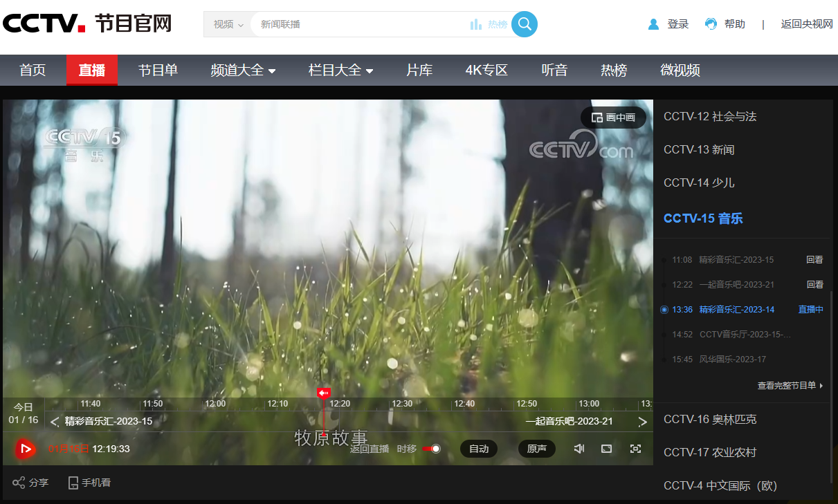Click the 返回直播 link

(370, 449)
